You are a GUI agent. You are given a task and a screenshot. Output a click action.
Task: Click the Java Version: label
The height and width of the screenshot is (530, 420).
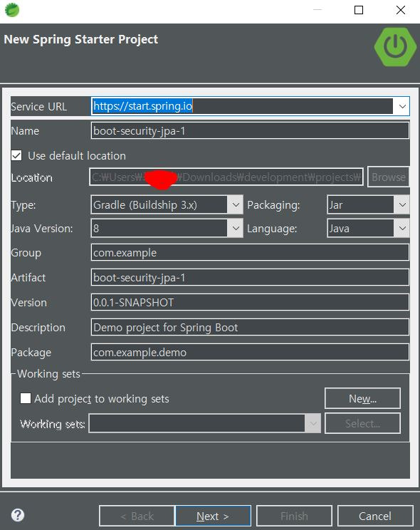click(42, 229)
